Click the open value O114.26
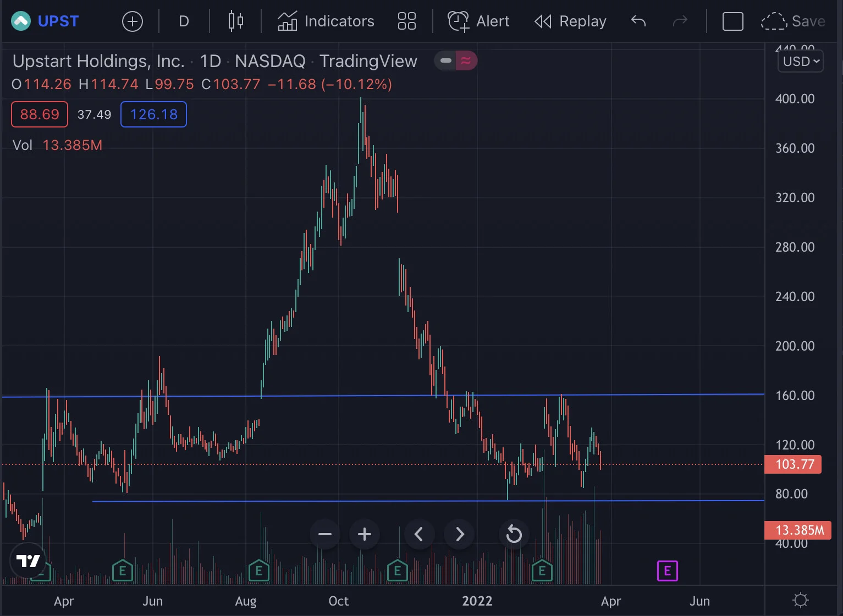 pyautogui.click(x=42, y=84)
